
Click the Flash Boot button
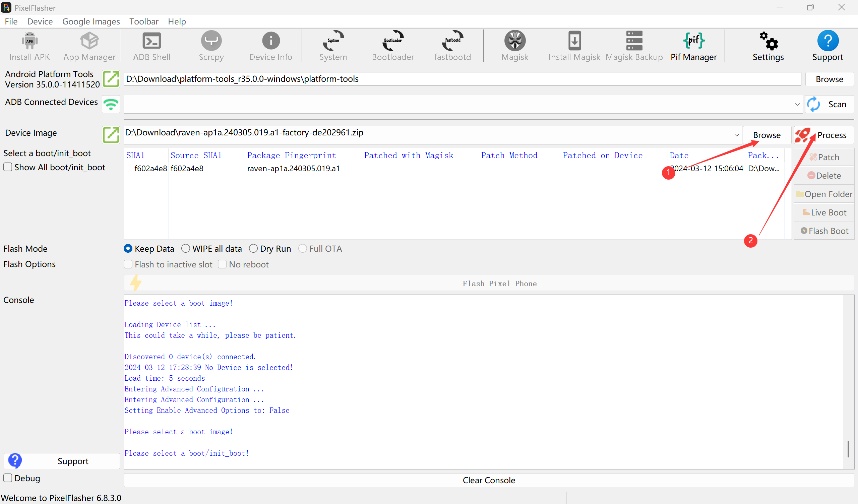pos(824,231)
